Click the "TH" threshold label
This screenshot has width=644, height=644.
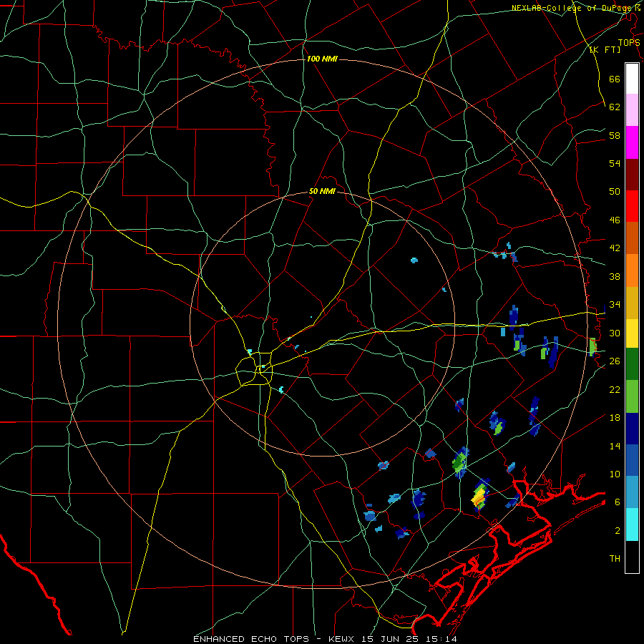(615, 558)
